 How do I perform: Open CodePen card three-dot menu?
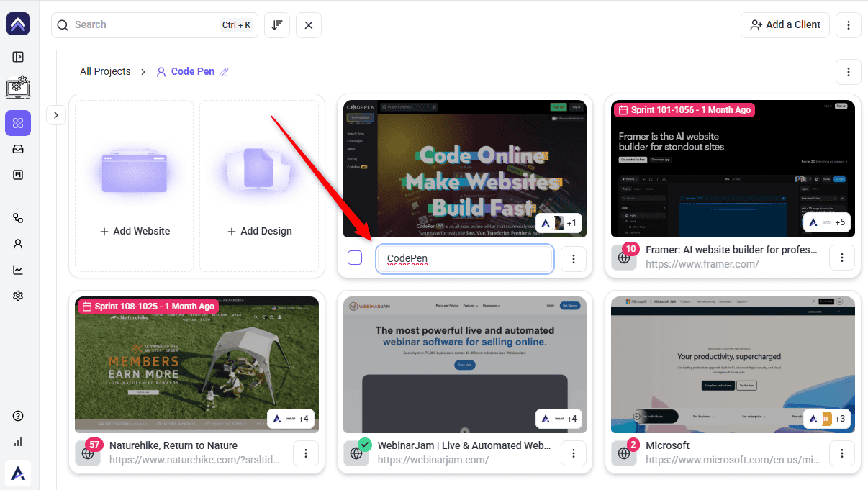pos(574,258)
